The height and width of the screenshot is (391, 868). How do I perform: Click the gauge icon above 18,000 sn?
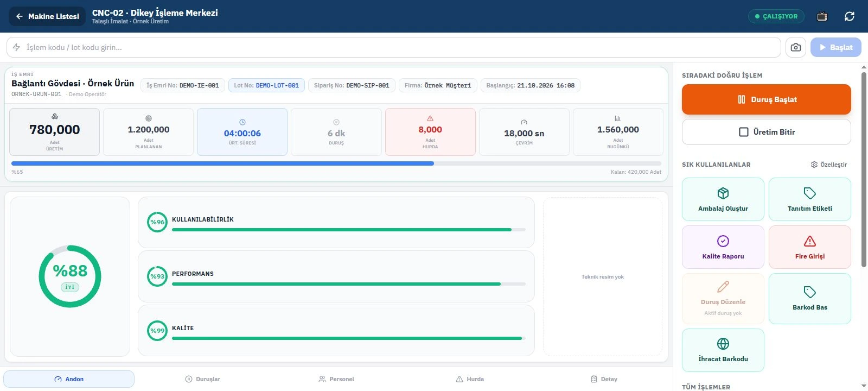(x=524, y=122)
